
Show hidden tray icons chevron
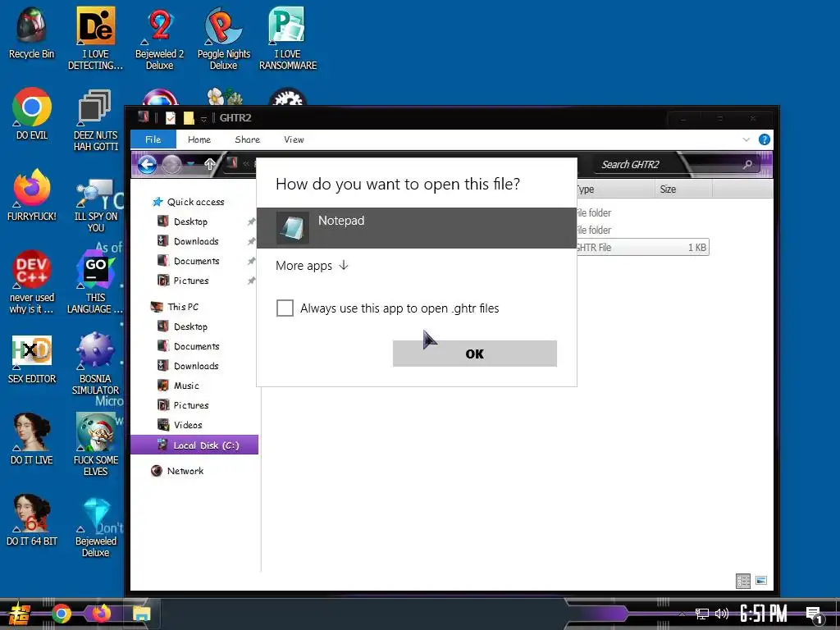point(682,614)
